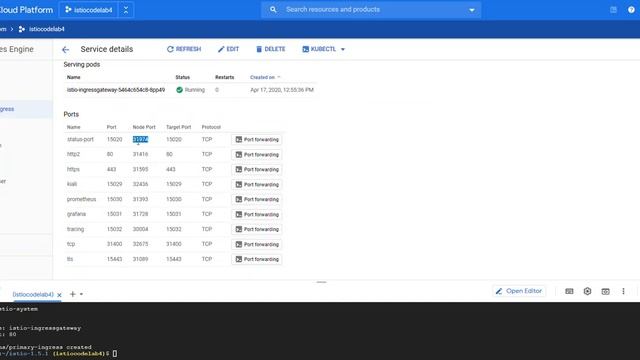Open Port forwarding for http2
The width and height of the screenshot is (640, 360).
pos(257,155)
